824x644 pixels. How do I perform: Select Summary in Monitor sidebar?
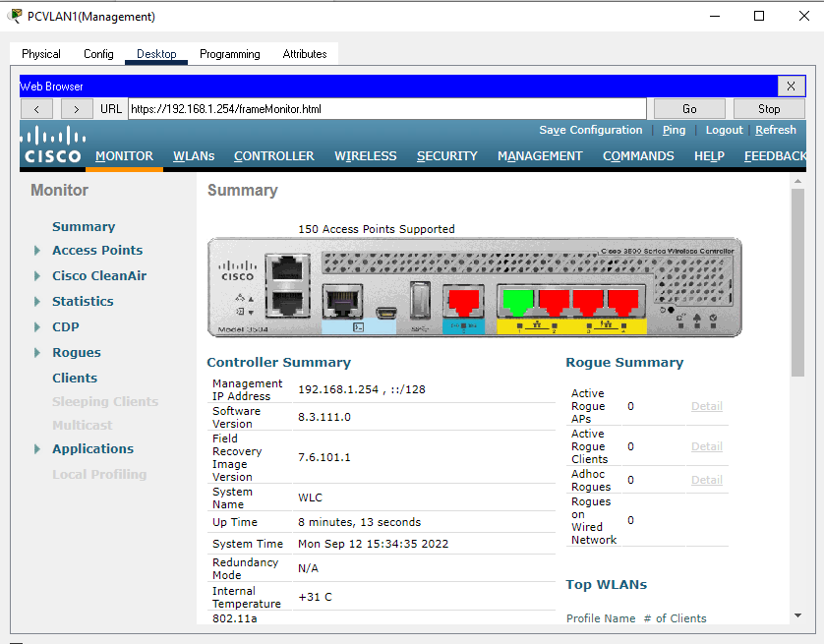84,227
